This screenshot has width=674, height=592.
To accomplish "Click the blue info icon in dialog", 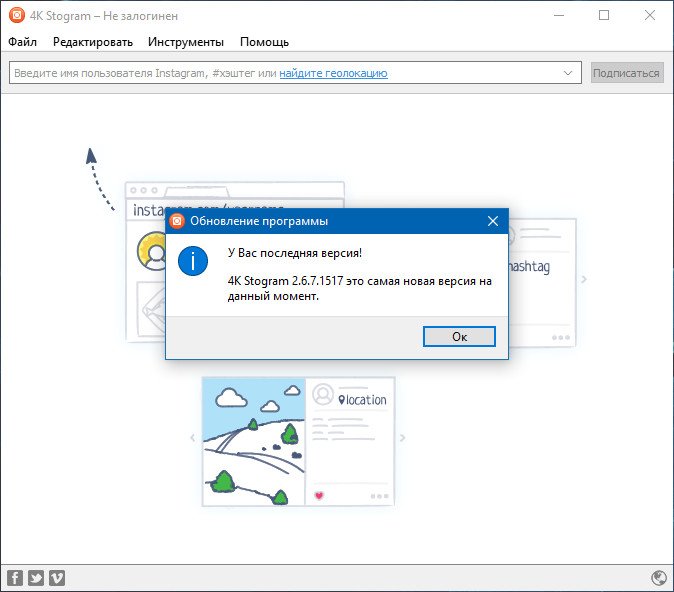I will click(193, 261).
